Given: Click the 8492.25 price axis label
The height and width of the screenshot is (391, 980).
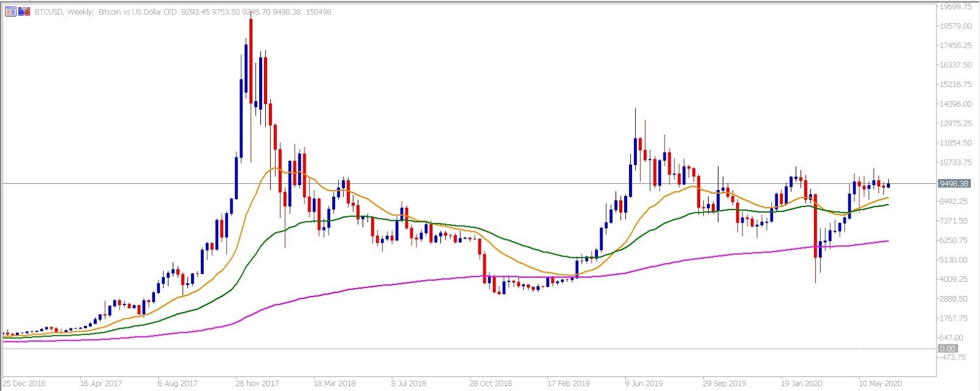Looking at the screenshot, I should [x=955, y=201].
